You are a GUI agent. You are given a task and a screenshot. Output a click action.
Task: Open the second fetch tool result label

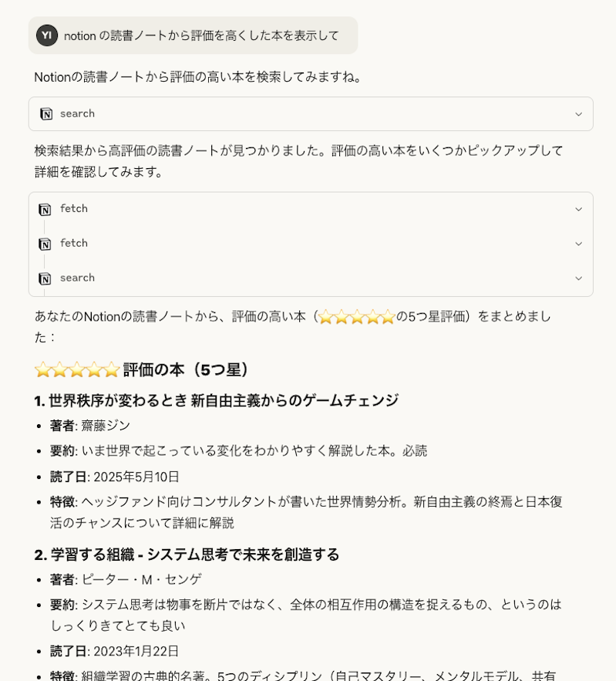click(x=74, y=243)
